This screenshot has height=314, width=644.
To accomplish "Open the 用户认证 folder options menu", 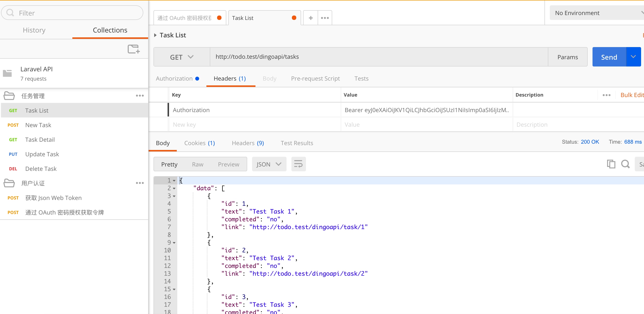I will coord(140,183).
